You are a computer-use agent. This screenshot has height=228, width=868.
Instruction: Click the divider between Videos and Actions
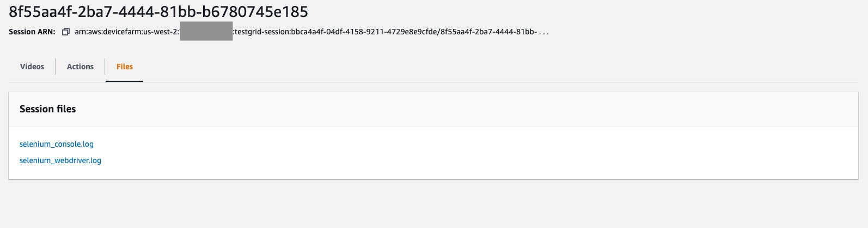pos(56,67)
